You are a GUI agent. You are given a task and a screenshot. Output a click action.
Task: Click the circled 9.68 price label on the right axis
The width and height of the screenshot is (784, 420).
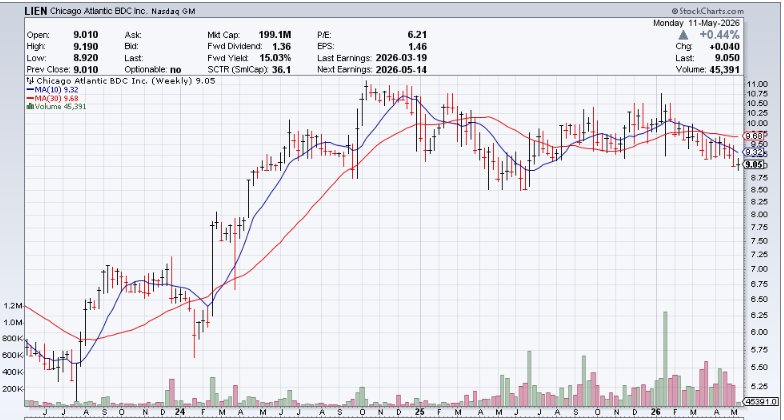pyautogui.click(x=754, y=136)
